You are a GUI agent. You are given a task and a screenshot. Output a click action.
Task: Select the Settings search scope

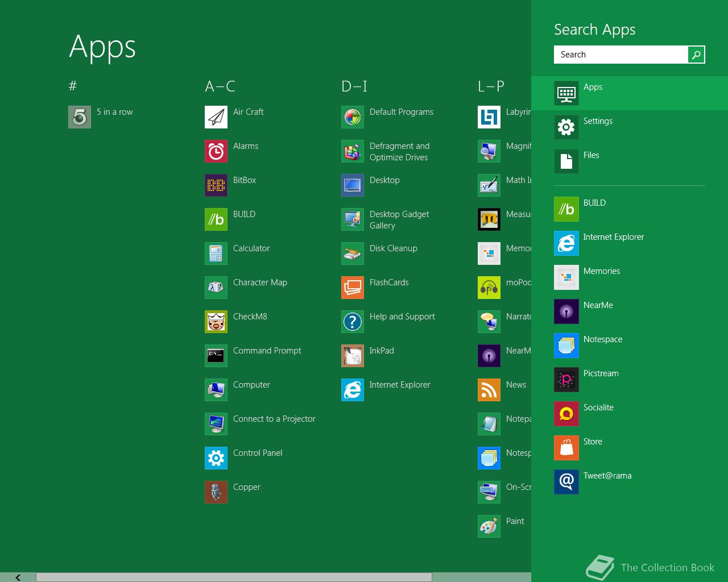[630, 127]
